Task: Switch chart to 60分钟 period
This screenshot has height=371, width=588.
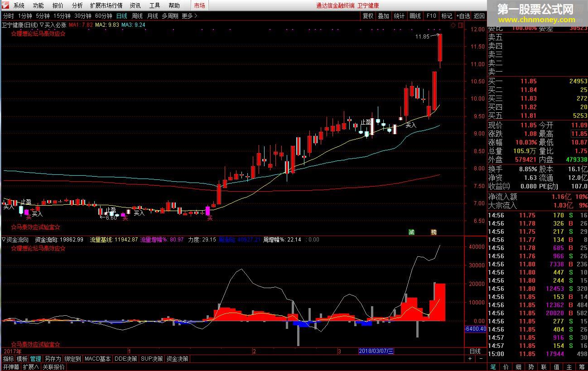Action: pyautogui.click(x=104, y=16)
